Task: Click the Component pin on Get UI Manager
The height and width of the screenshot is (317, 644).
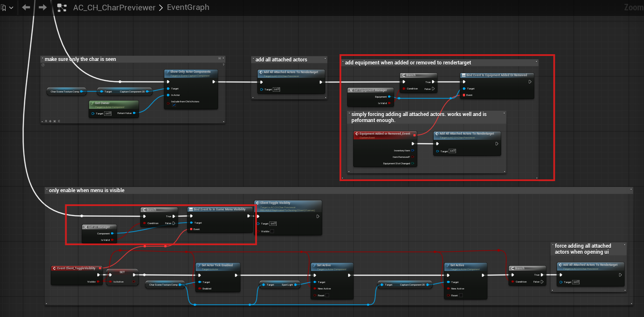Action: (x=112, y=234)
